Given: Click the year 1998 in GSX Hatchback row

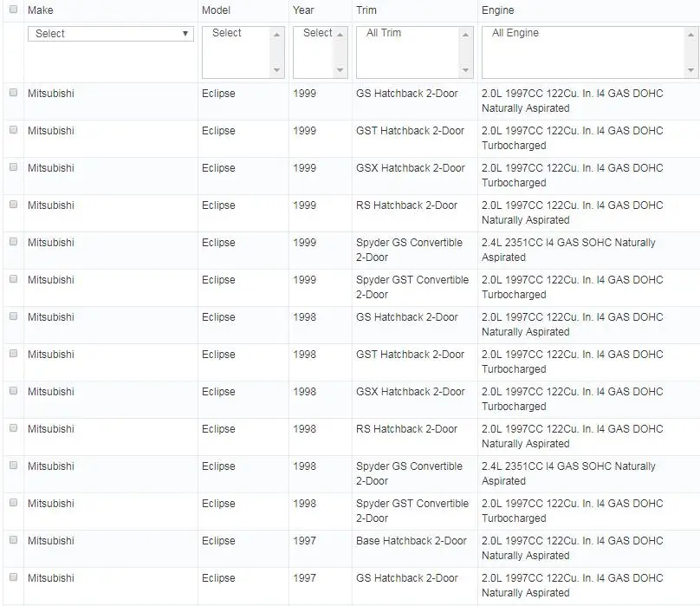Looking at the screenshot, I should click(304, 392).
